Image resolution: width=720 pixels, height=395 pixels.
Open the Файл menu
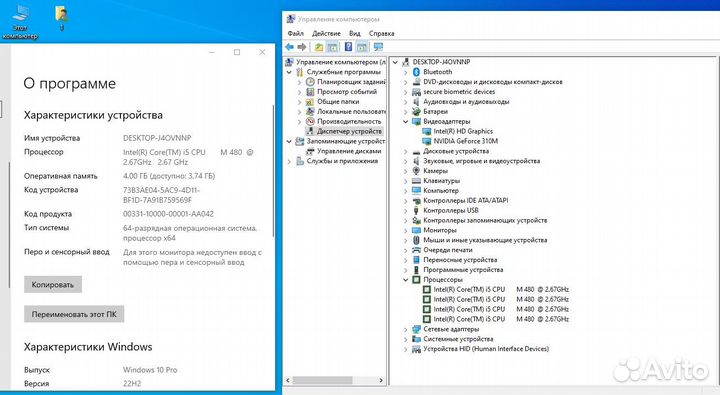(295, 34)
